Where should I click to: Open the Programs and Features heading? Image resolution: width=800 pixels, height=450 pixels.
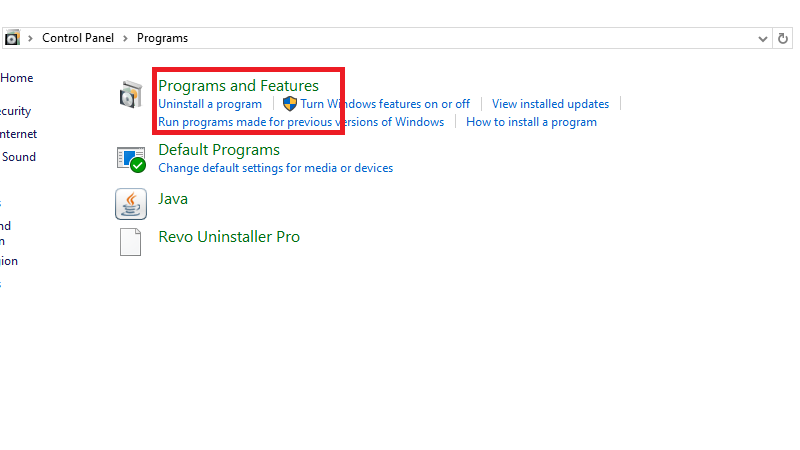pos(238,86)
